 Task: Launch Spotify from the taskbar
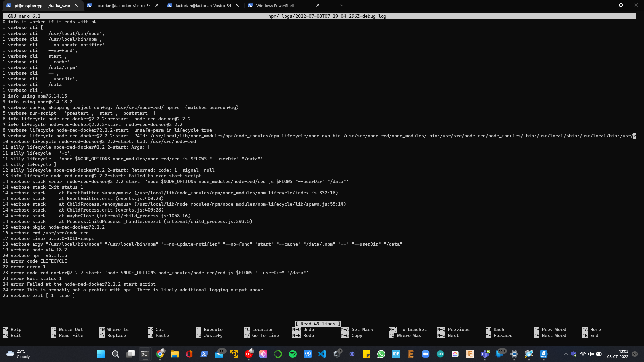point(292,354)
